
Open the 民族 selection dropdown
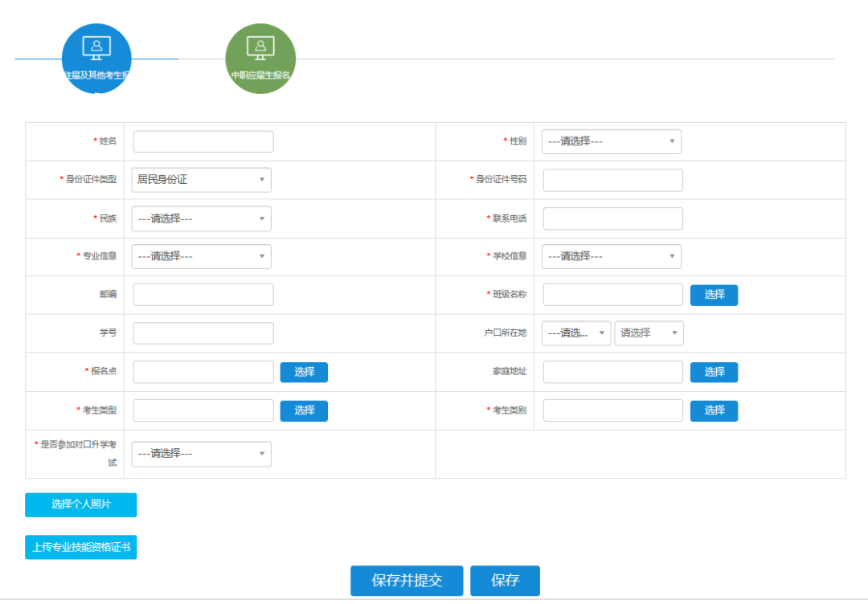201,218
